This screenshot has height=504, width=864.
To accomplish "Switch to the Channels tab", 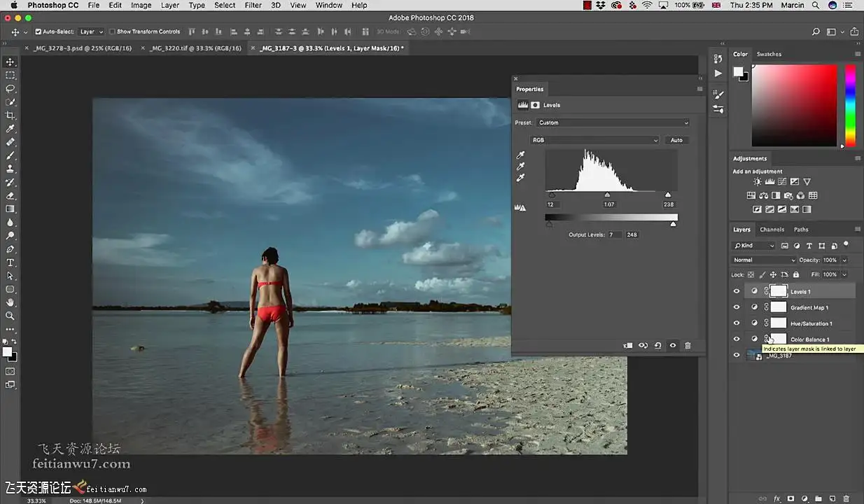I will click(772, 230).
